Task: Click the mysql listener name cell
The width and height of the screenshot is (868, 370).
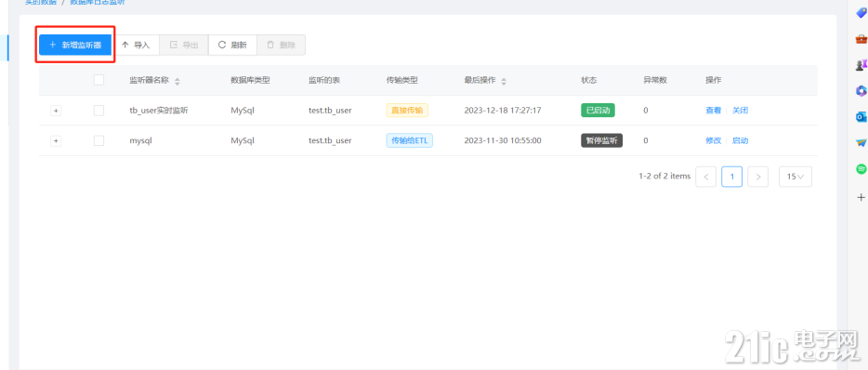Action: (x=140, y=140)
